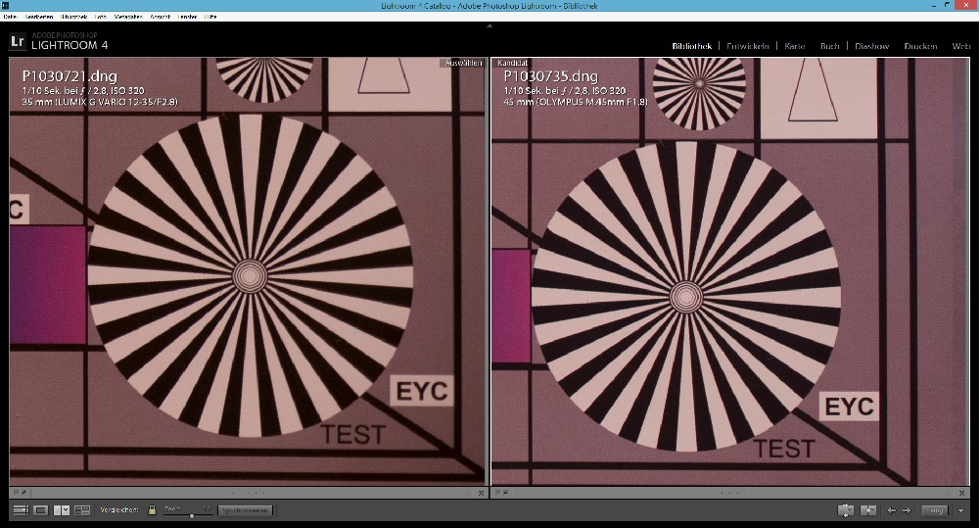Click the swap select and candidate icon
Image resolution: width=980 pixels, height=528 pixels.
[x=846, y=510]
